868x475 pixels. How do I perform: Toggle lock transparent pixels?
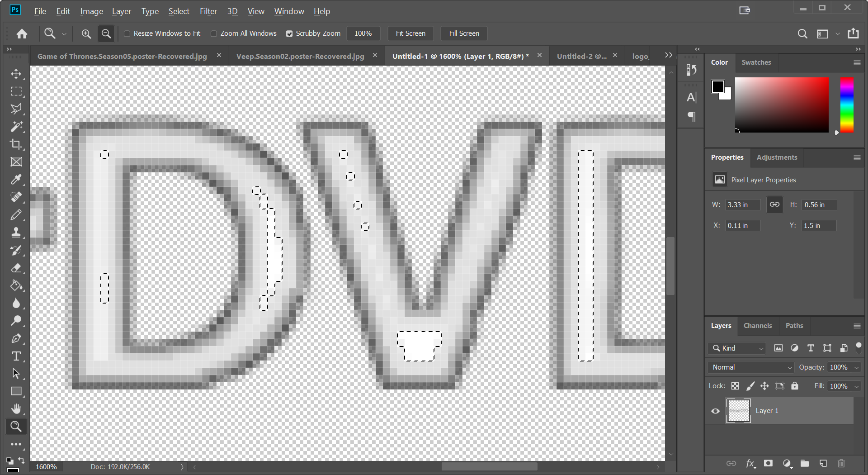tap(735, 386)
